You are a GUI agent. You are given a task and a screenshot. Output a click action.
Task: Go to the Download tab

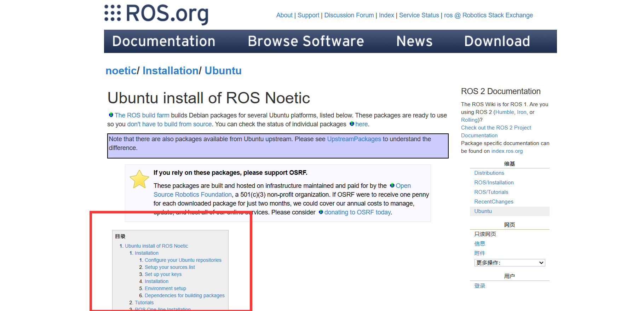[497, 41]
